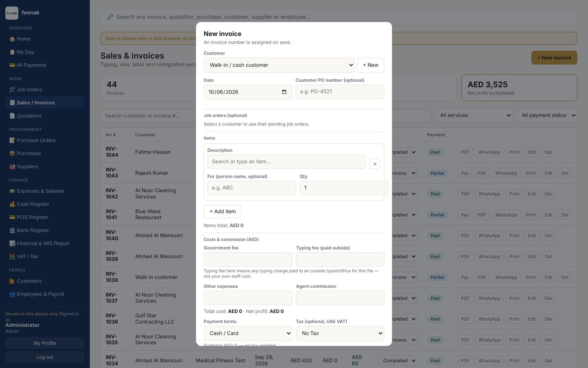Open Employees & Payroll
Viewport: 588px width, 368px height.
45,294
